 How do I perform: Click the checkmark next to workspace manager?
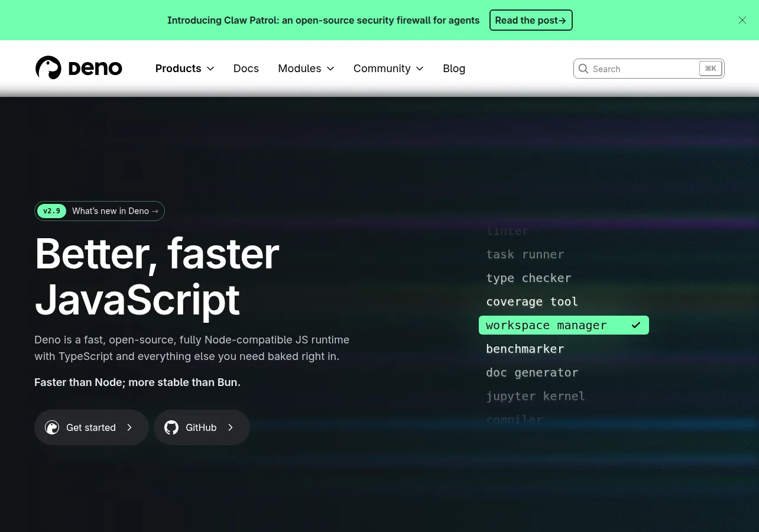click(x=636, y=325)
